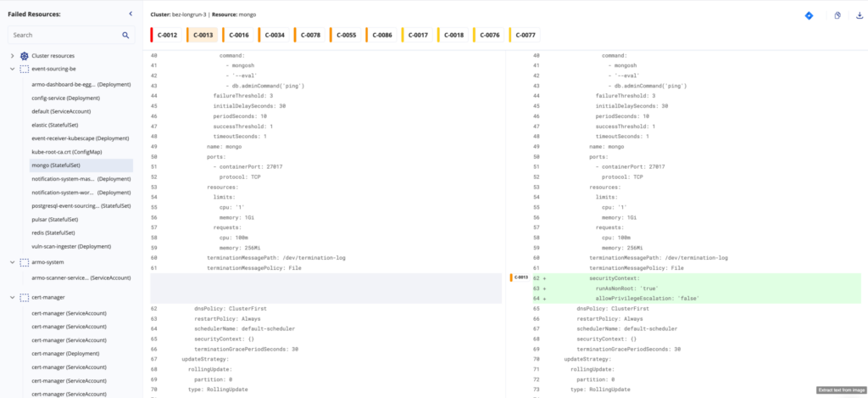Viewport: 868px width, 398px height.
Task: Click added line "allowPrivilegeEscalation: 'false'"
Action: 648,298
